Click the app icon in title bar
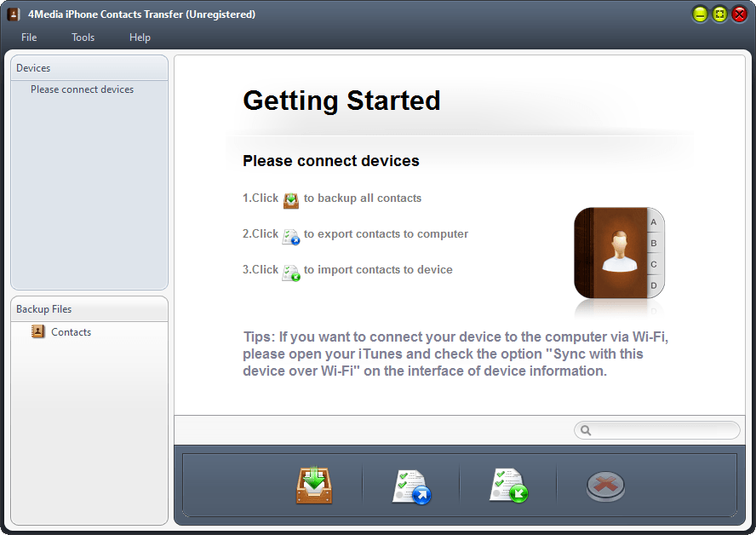Image resolution: width=756 pixels, height=535 pixels. tap(14, 14)
